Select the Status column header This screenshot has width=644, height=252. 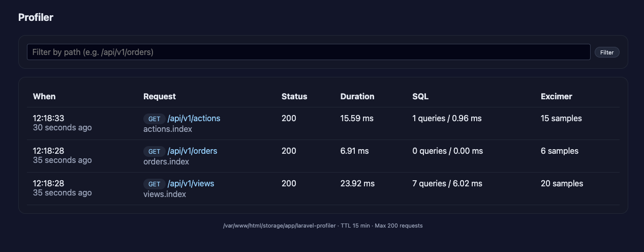294,96
